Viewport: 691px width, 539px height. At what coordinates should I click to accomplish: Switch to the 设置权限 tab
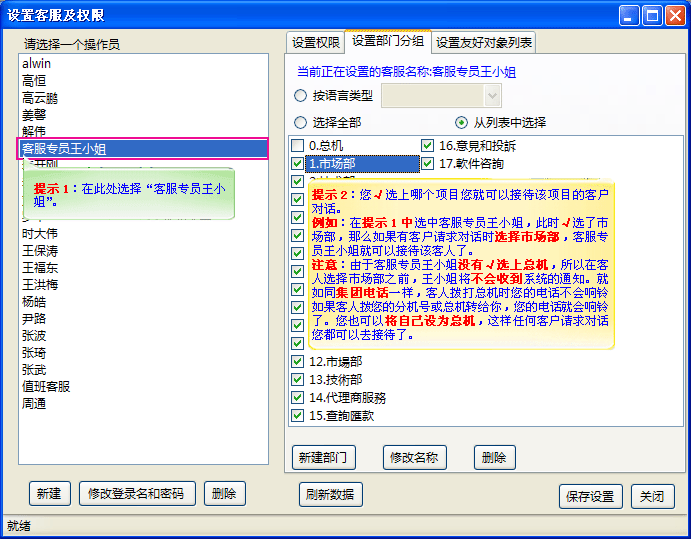(316, 42)
